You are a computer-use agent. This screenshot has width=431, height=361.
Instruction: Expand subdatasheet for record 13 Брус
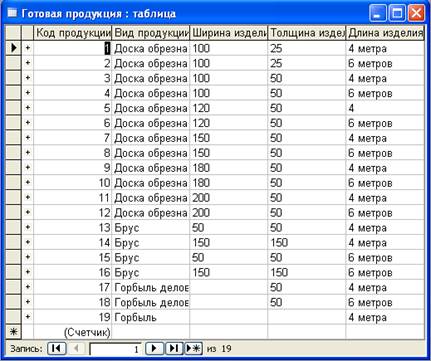pyautogui.click(x=28, y=227)
